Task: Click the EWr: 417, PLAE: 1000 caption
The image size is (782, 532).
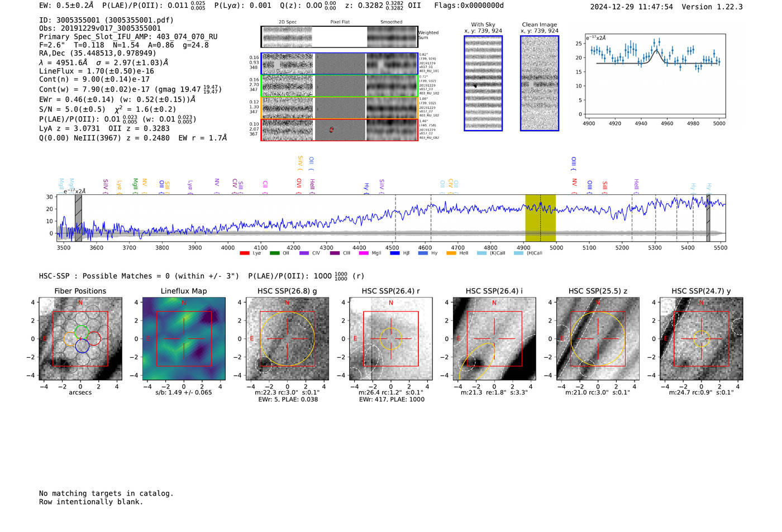Action: point(392,399)
